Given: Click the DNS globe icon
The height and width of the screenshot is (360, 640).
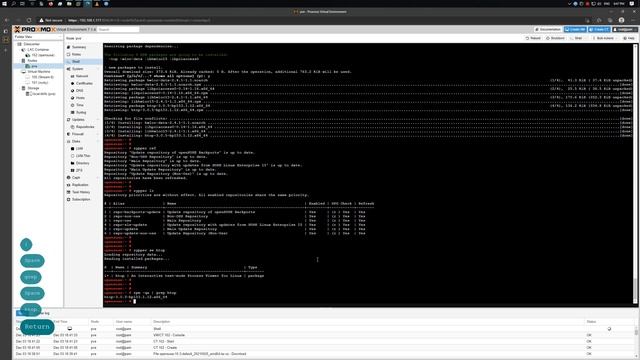Looking at the screenshot, I should click(72, 91).
